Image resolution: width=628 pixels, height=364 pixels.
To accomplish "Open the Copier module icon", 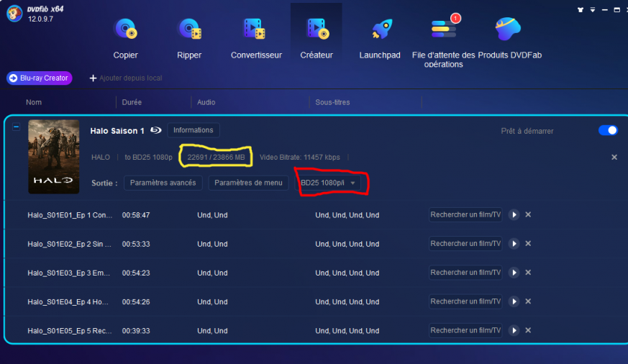I will tap(125, 29).
